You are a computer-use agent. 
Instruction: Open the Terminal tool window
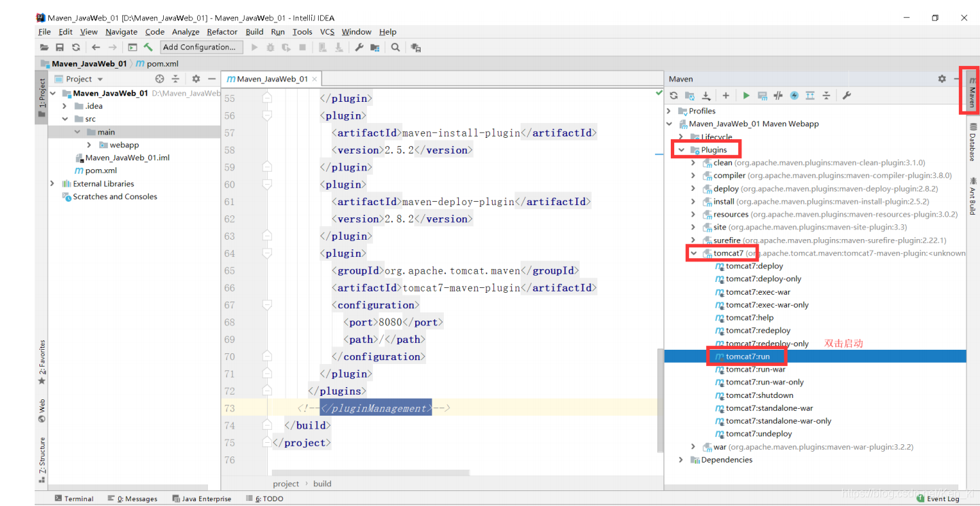pos(74,499)
